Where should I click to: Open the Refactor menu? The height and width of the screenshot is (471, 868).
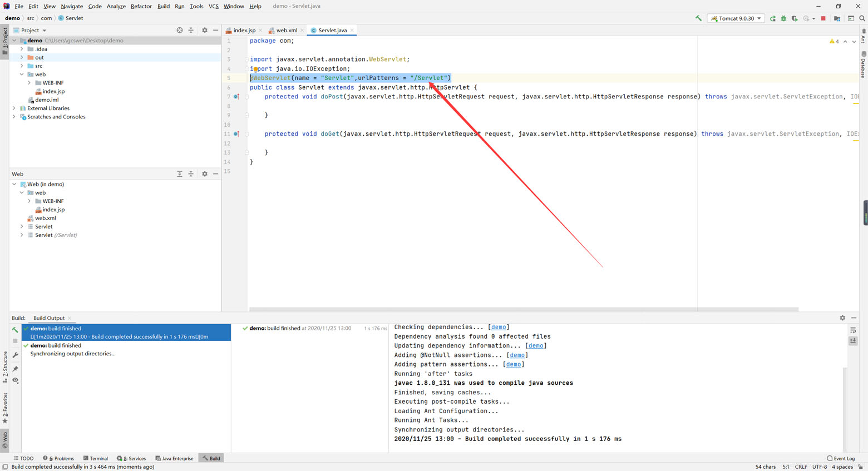point(141,6)
